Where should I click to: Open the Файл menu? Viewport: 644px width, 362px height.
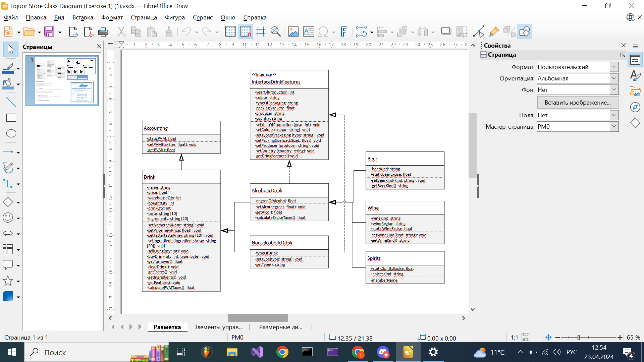(x=11, y=17)
